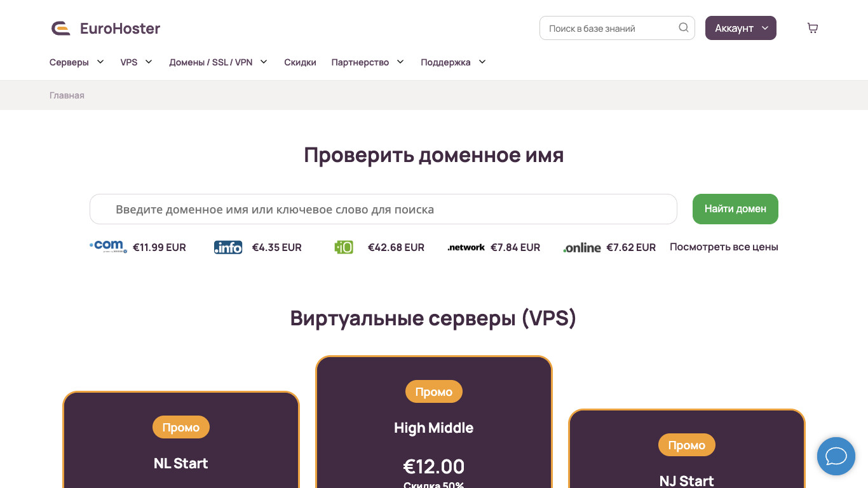Viewport: 868px width, 488px height.
Task: Select the .info domain extension icon
Action: click(x=228, y=248)
